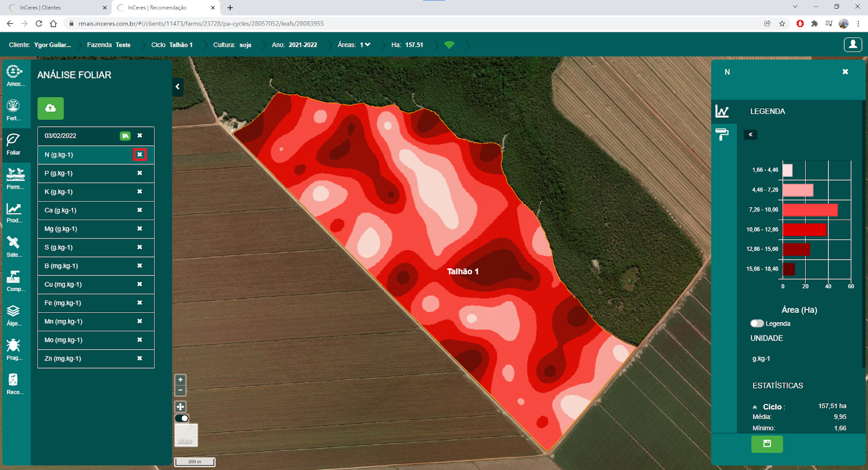The image size is (868, 470).
Task: Remove the P (g.kg-1) layer
Action: (140, 173)
